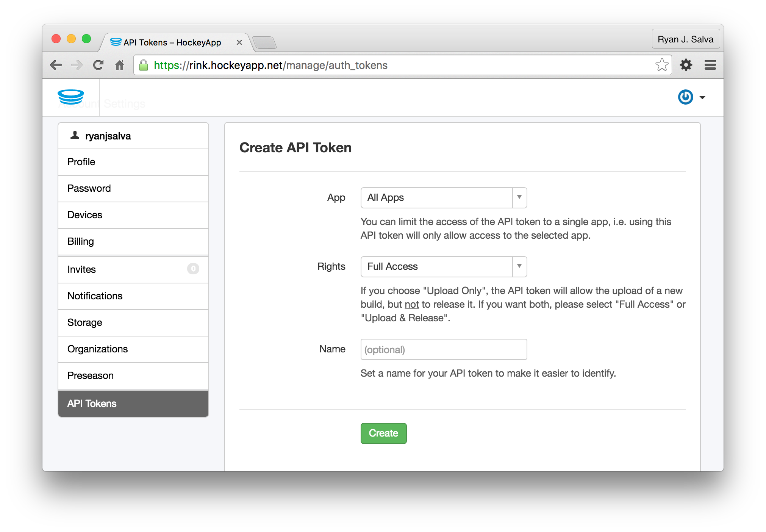This screenshot has height=532, width=766.
Task: Click the browser back arrow
Action: (56, 65)
